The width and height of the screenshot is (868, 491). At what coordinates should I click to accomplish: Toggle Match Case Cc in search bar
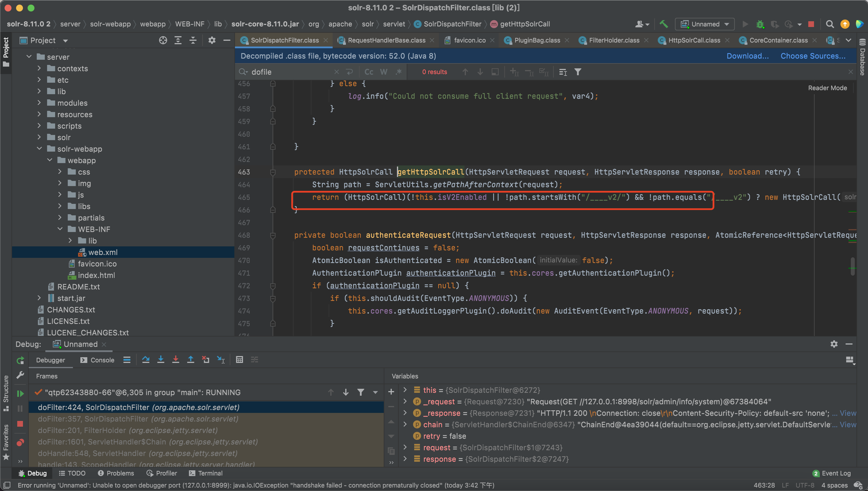click(x=369, y=72)
